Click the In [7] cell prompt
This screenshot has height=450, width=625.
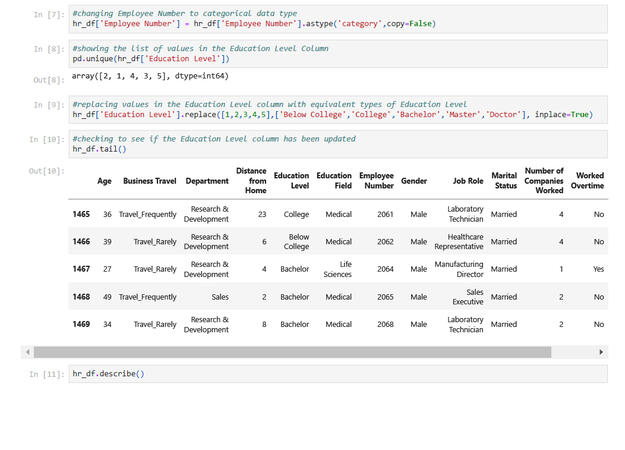48,15
